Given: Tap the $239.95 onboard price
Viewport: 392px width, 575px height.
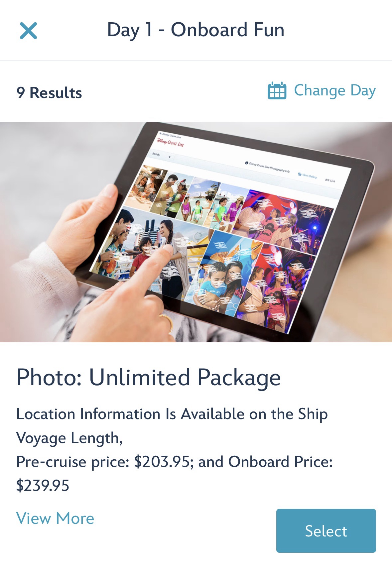Looking at the screenshot, I should click(43, 486).
